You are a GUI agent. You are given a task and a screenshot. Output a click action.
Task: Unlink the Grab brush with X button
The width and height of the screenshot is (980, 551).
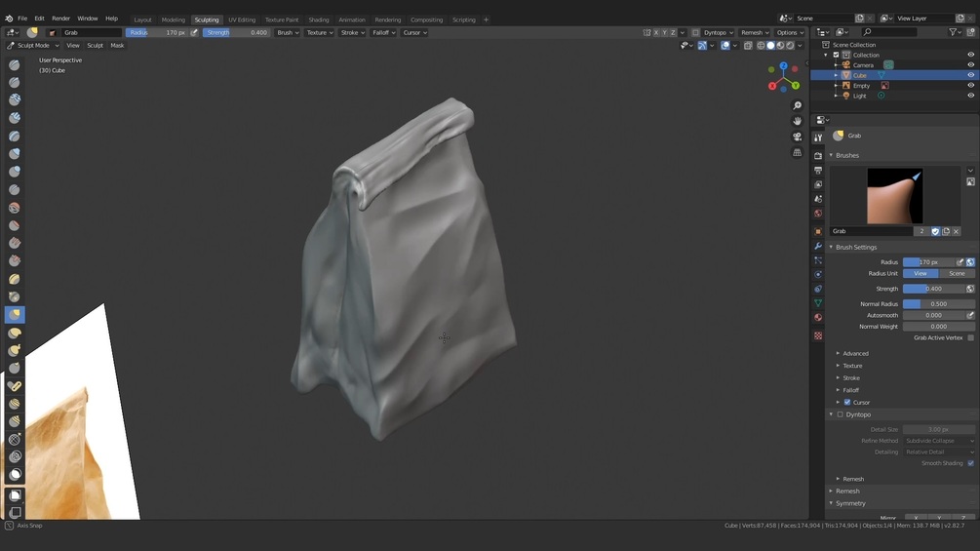(x=957, y=231)
